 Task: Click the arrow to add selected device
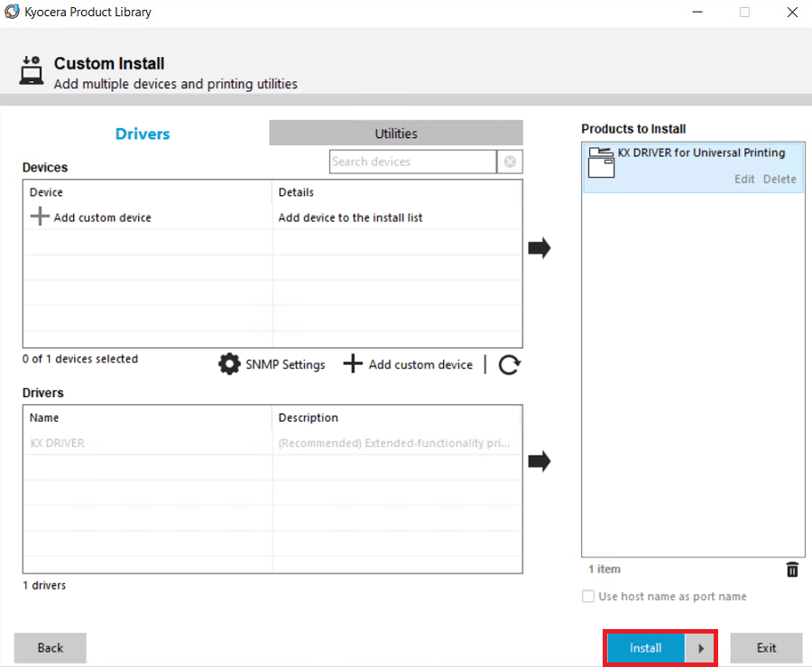pyautogui.click(x=540, y=247)
